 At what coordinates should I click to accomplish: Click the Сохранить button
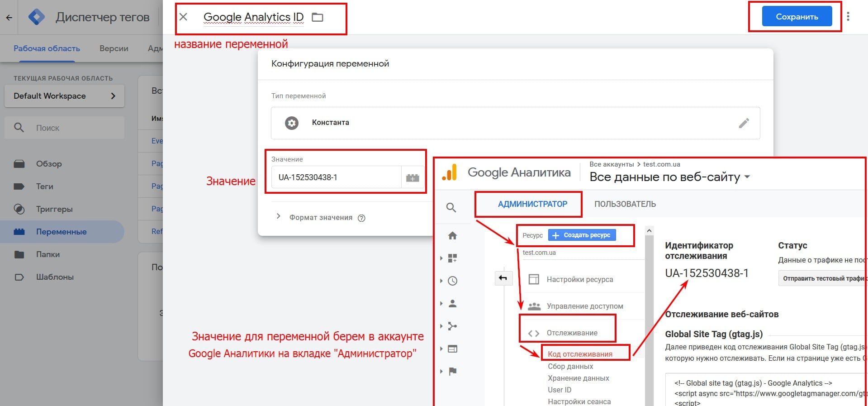coord(797,17)
